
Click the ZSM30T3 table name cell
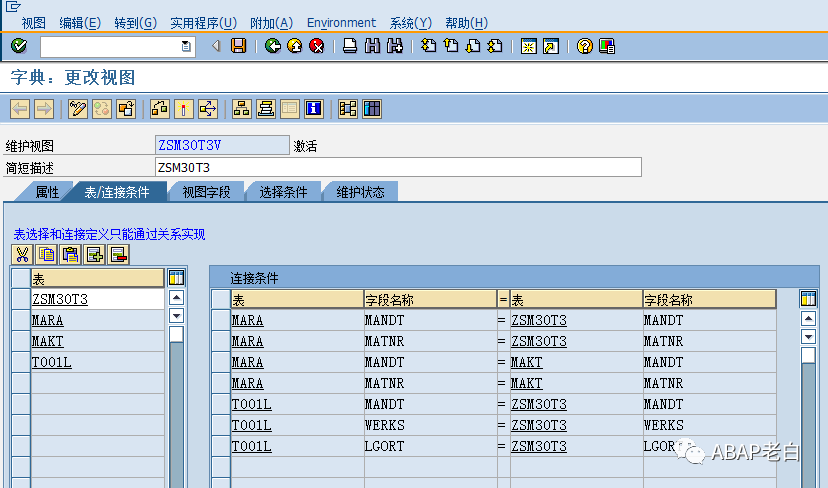click(x=98, y=299)
